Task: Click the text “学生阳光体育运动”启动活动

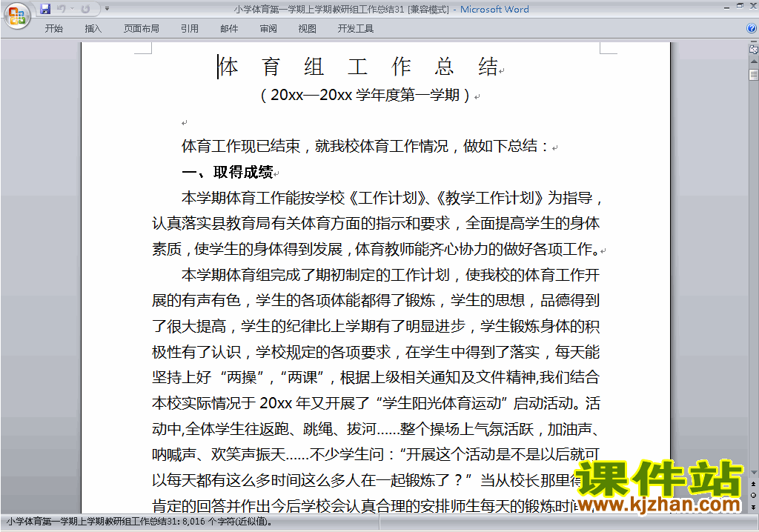Action: (x=474, y=403)
